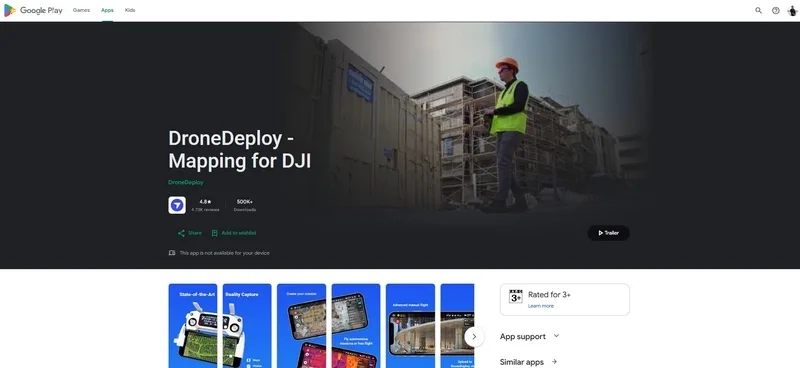800x368 pixels.
Task: Click the Share label text
Action: (195, 233)
